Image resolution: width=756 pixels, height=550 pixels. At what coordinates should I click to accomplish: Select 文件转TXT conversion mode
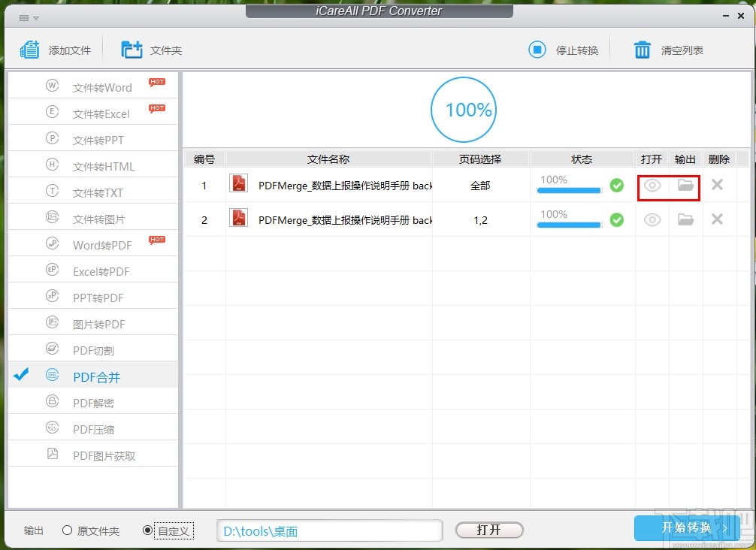(x=93, y=191)
